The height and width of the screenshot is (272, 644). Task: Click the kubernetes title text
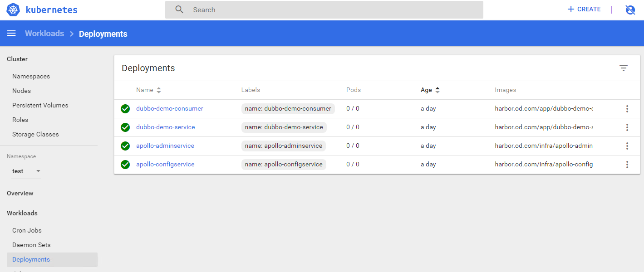[x=51, y=10]
